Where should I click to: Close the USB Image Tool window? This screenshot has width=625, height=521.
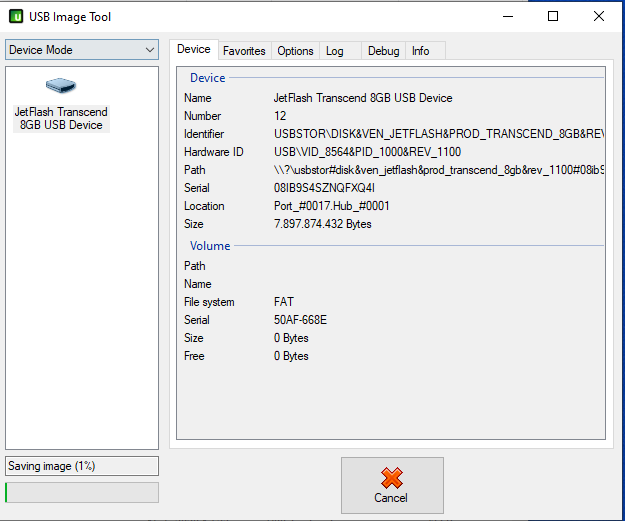coord(599,16)
